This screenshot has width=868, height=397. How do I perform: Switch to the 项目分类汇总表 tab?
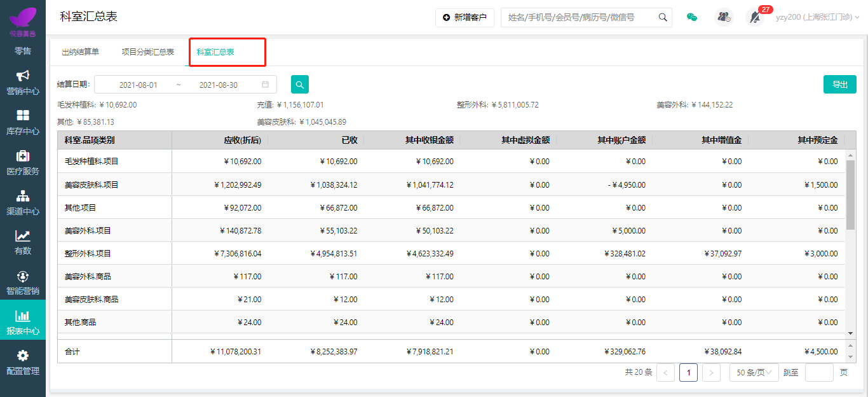[x=148, y=52]
